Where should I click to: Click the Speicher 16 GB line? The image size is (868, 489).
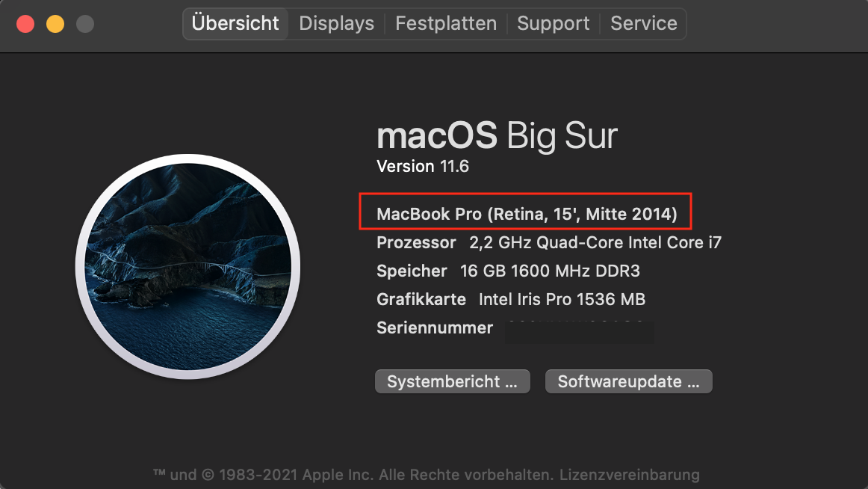point(508,271)
